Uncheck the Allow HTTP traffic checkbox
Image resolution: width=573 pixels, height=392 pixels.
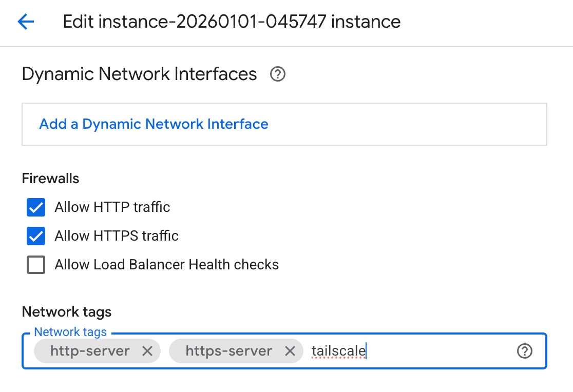point(36,207)
